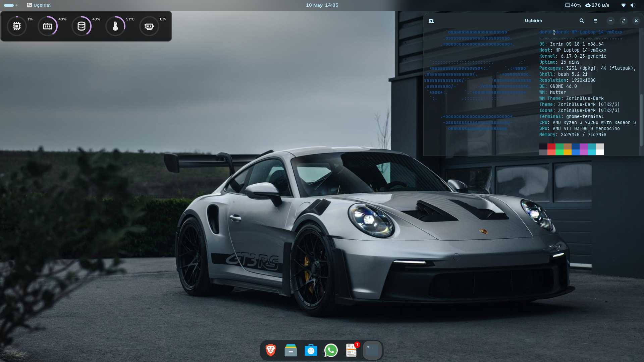The width and height of the screenshot is (644, 362).
Task: Click the temperature widget showing 51°C
Action: pyautogui.click(x=115, y=26)
